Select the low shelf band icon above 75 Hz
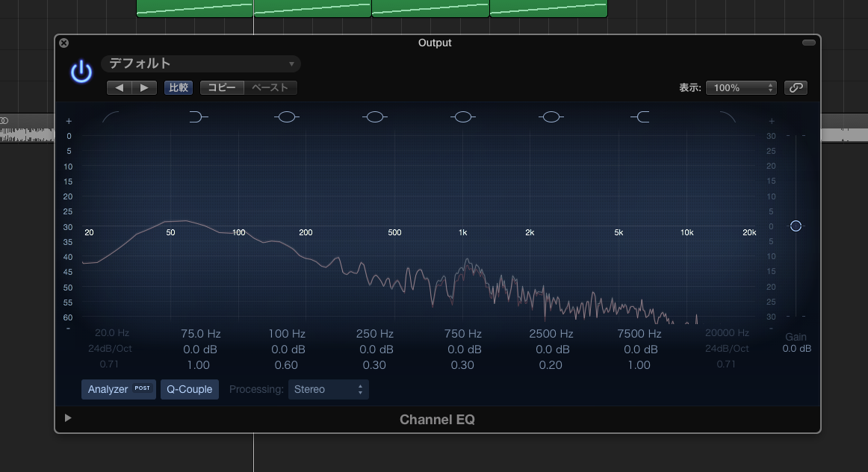 click(x=198, y=117)
